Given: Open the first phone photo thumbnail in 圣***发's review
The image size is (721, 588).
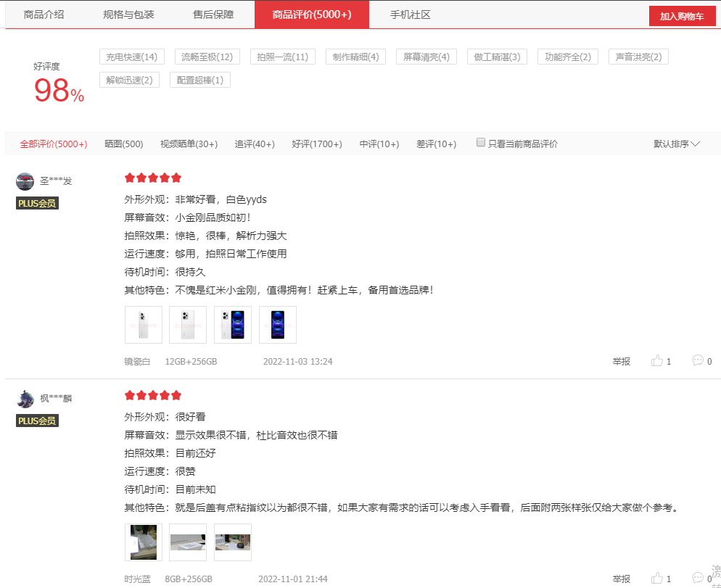Looking at the screenshot, I should click(x=143, y=325).
